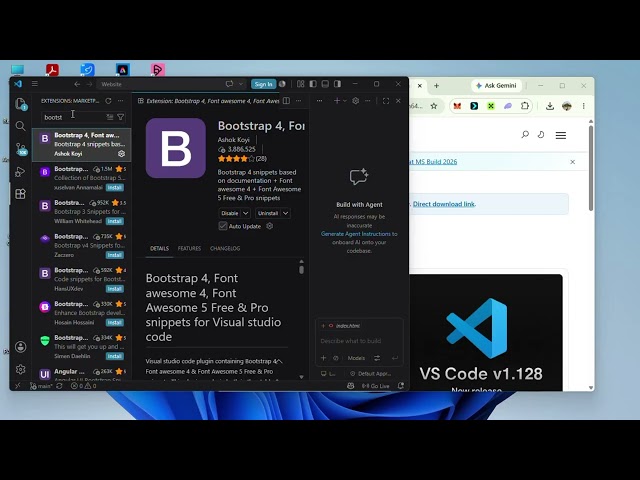640x480 pixels.
Task: Toggle the primary side bar layout button
Action: pos(313,84)
